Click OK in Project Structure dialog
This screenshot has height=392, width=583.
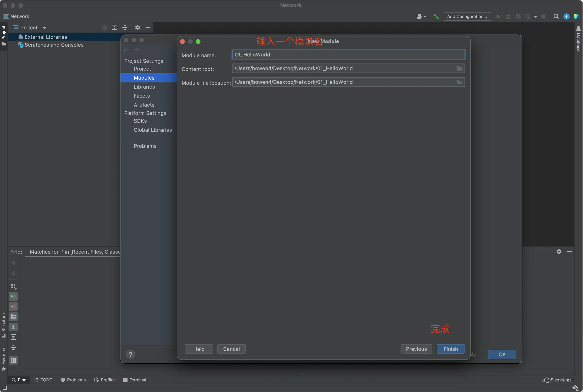(x=502, y=354)
